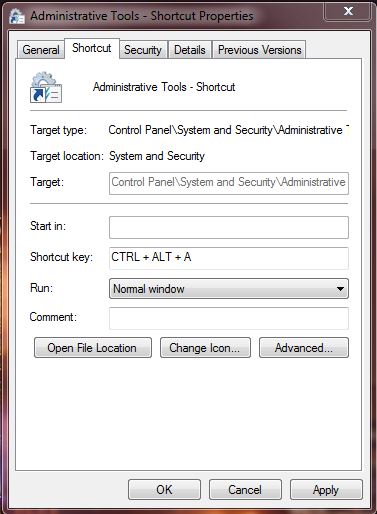Click the Run dropdown arrow
Screen dimensions: 377x514
point(340,289)
